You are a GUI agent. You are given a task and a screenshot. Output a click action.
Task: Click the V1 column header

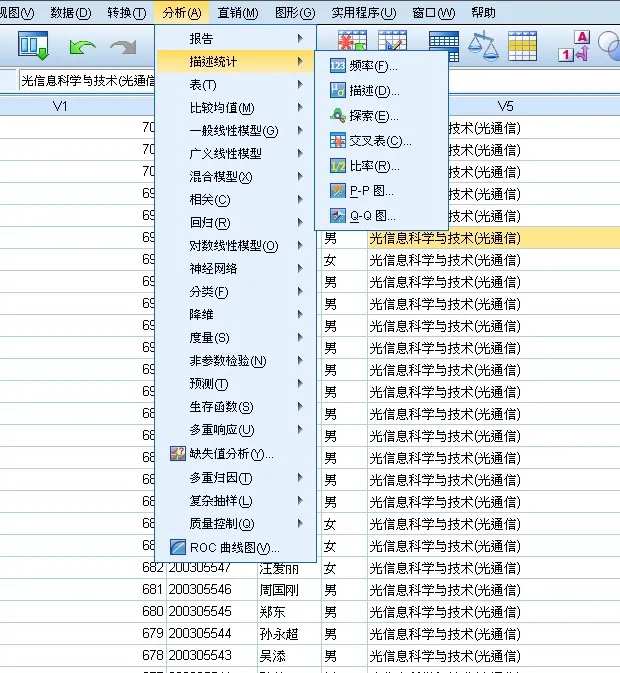coord(60,106)
